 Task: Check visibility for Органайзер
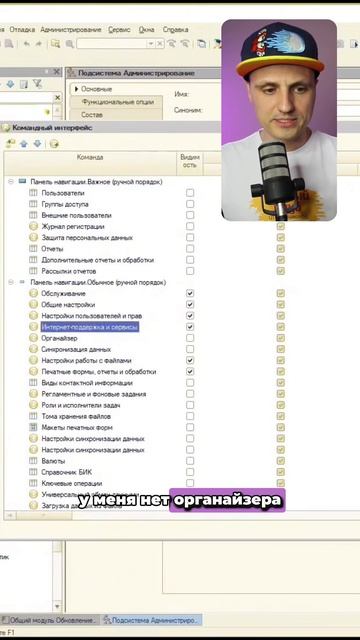pos(190,338)
